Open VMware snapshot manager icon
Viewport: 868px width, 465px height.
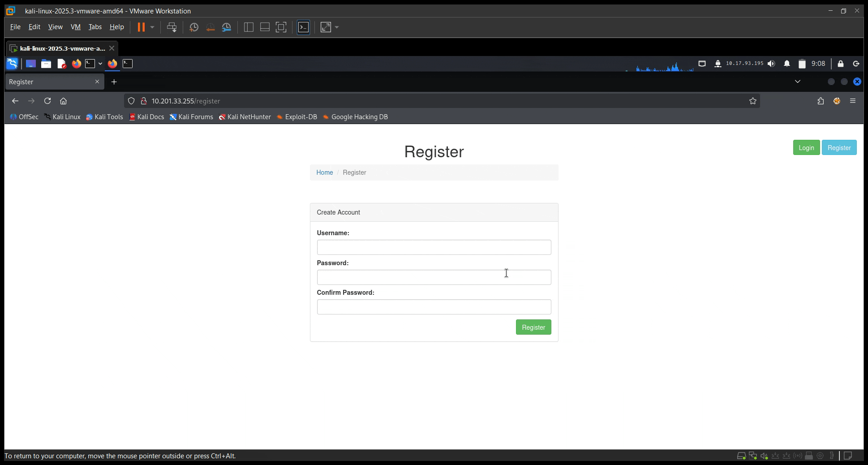click(227, 27)
